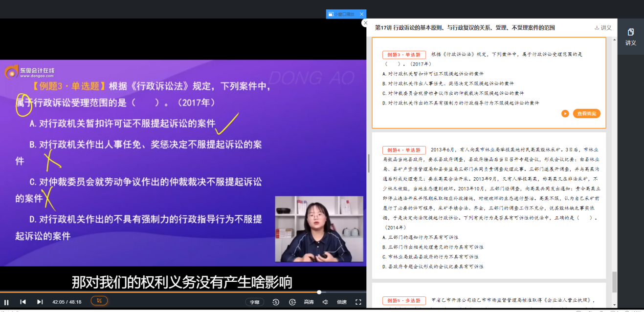Open the 高清 video quality menu

pos(309,302)
